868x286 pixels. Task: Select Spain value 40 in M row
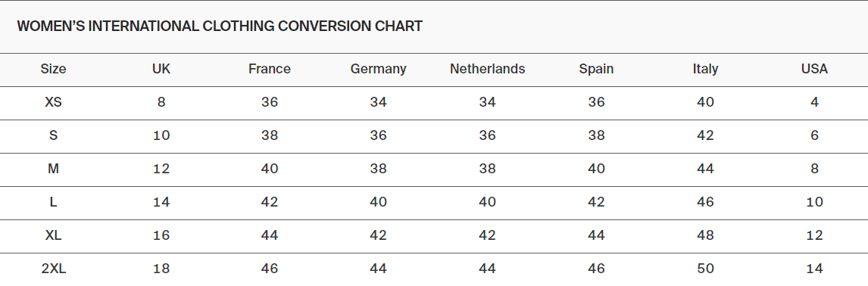(x=596, y=169)
